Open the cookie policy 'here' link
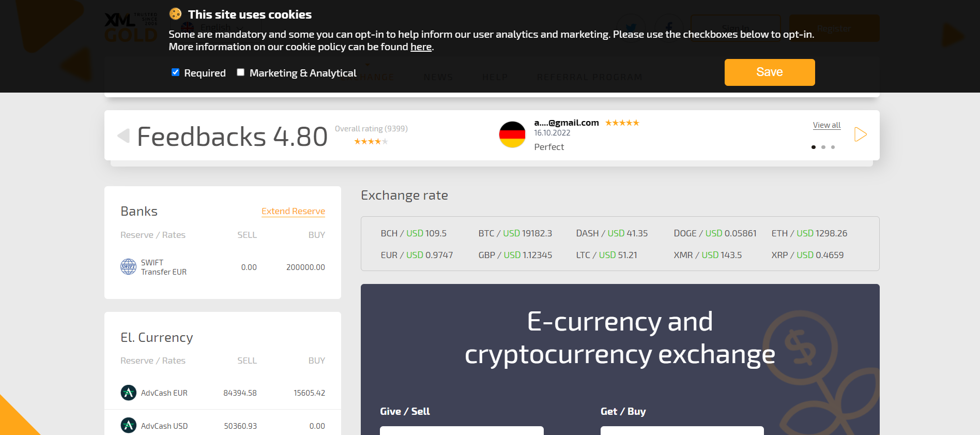This screenshot has width=980, height=435. (421, 47)
